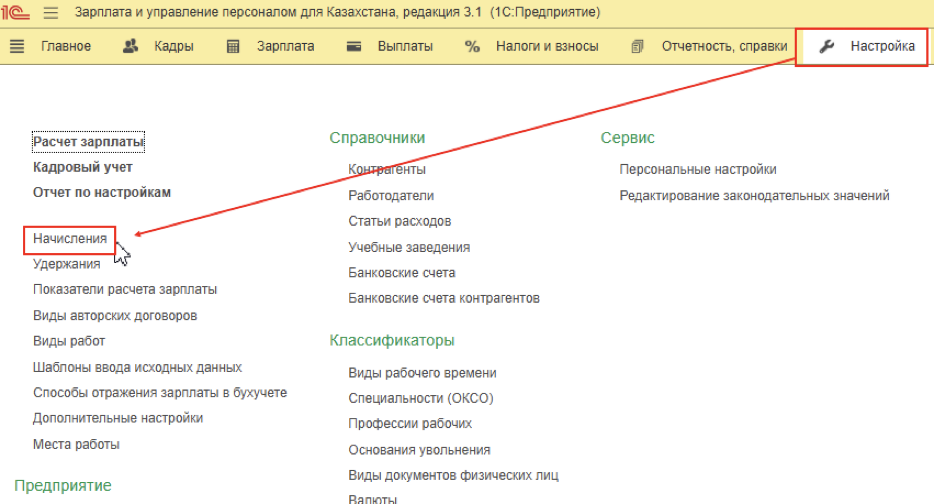Click the Справочники group heading
This screenshot has height=504, width=934.
(377, 138)
